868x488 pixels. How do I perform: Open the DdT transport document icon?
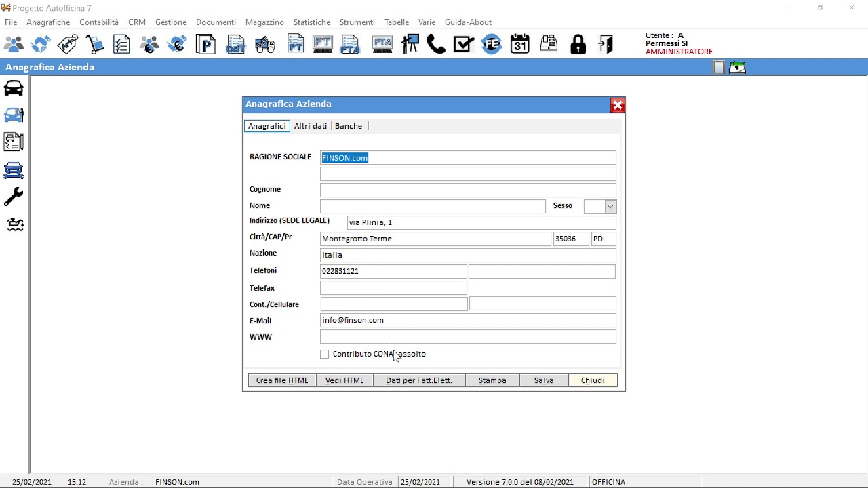point(235,45)
